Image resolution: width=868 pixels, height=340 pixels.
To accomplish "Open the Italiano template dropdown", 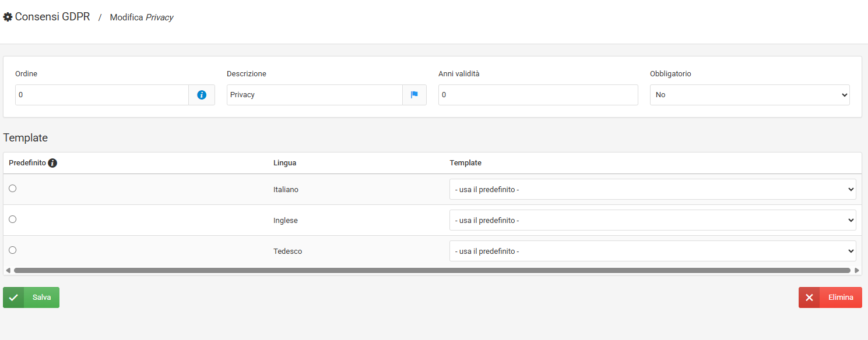I will pyautogui.click(x=652, y=189).
